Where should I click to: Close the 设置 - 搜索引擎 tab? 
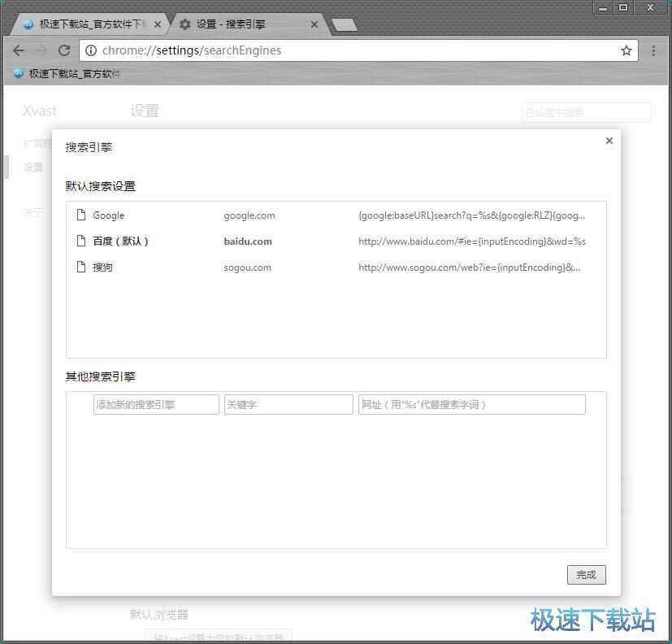314,24
